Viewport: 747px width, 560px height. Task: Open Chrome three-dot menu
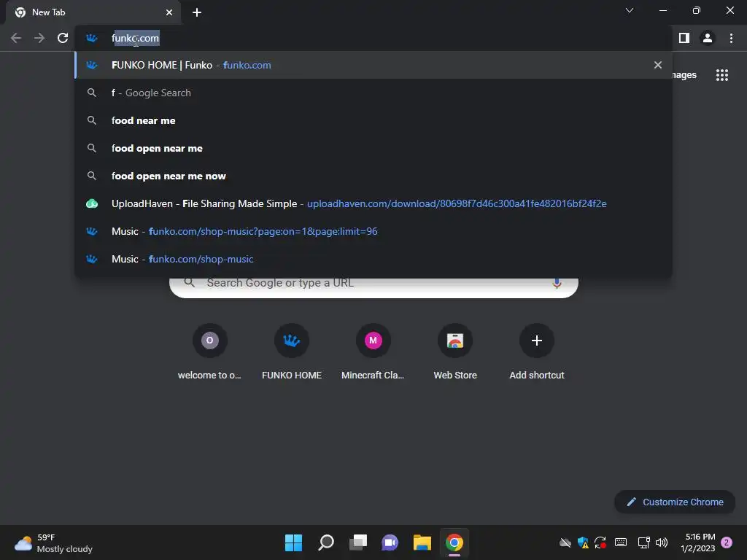[731, 38]
